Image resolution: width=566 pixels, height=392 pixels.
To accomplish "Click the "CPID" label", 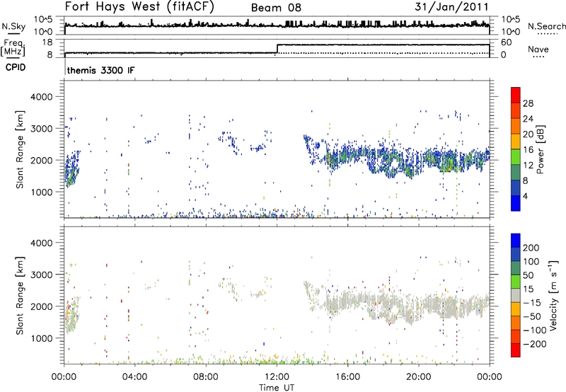I will coord(16,67).
